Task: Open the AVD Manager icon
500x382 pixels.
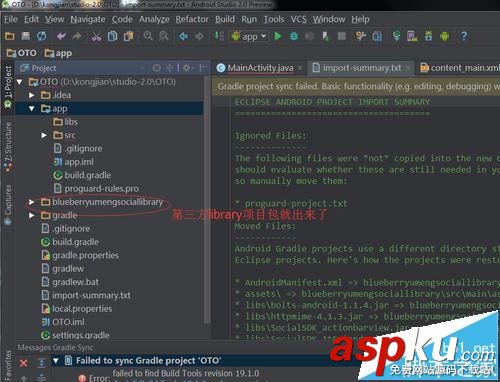Action: pos(412,36)
